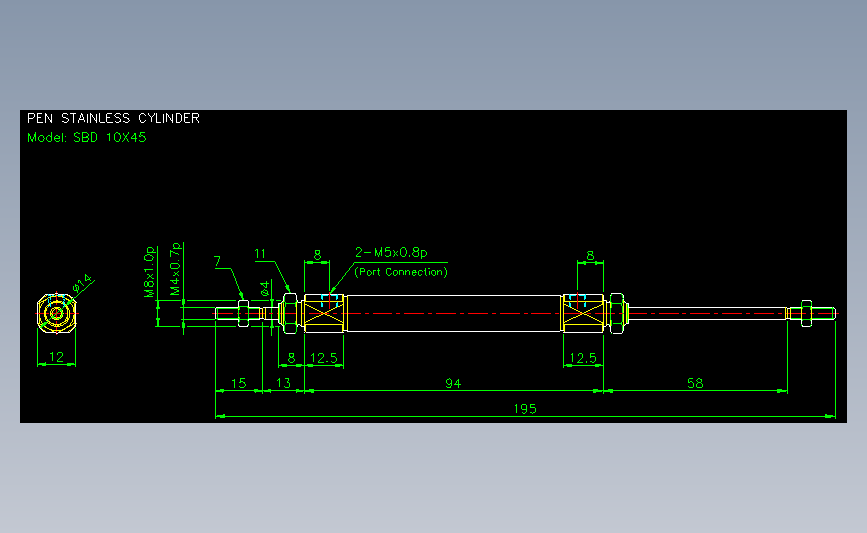Select the 58 rod length dimension

(695, 383)
